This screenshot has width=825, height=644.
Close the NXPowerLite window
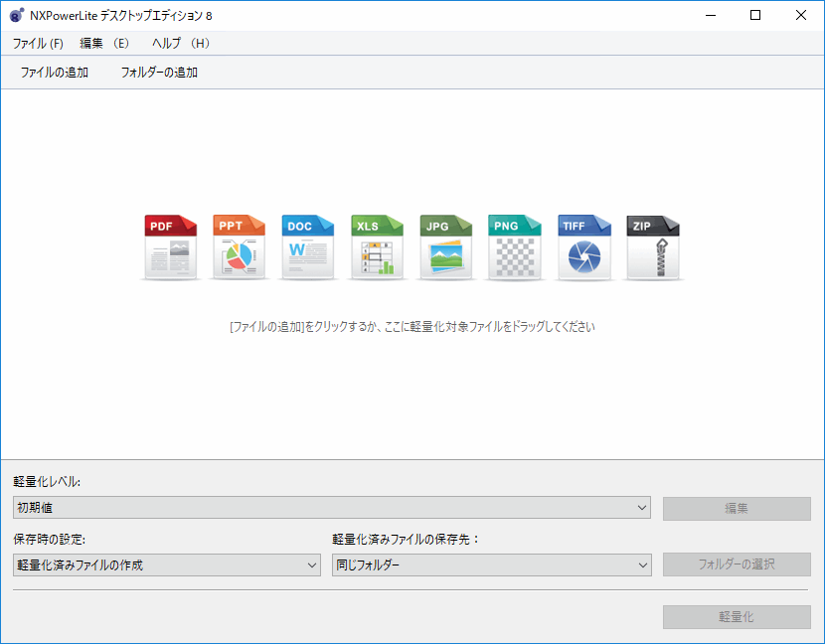[x=801, y=15]
